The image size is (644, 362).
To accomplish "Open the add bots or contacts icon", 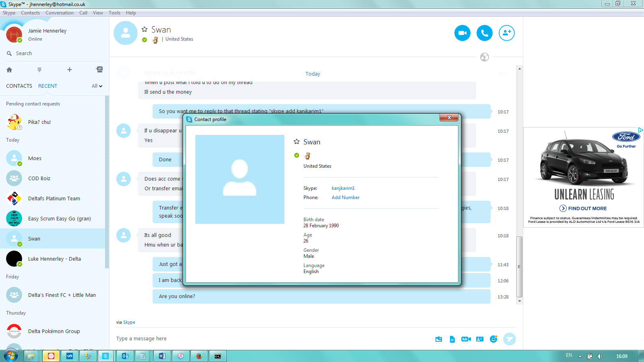I will tap(99, 70).
